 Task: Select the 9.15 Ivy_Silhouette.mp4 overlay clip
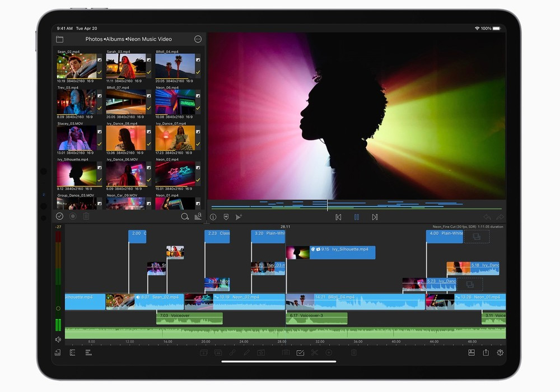(x=331, y=253)
